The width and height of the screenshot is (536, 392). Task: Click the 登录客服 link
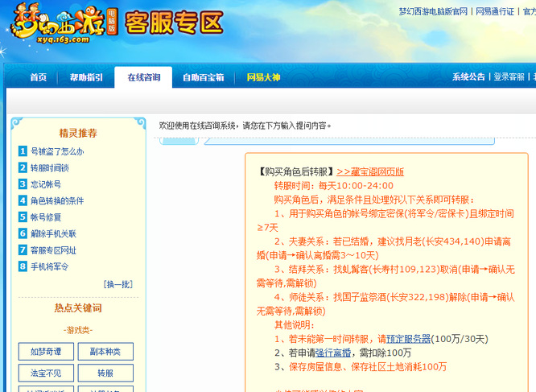click(x=509, y=76)
